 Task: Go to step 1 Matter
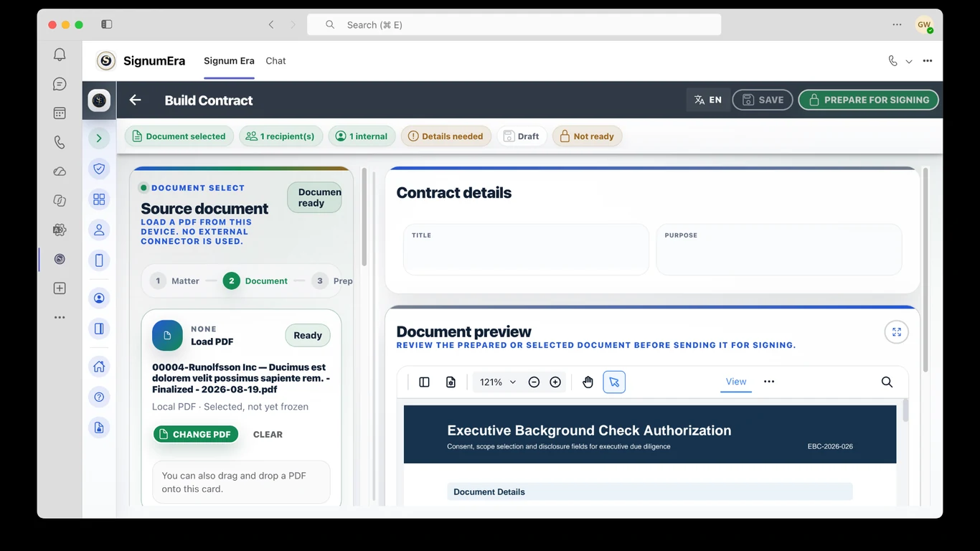(x=175, y=281)
